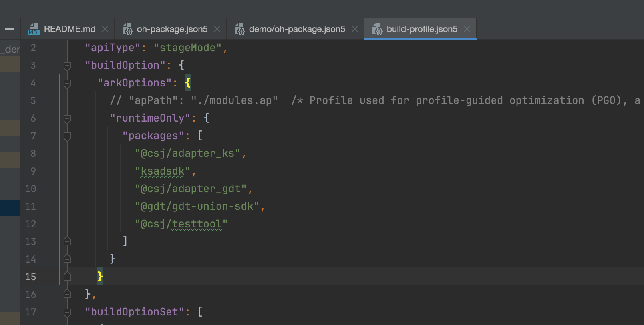Collapse the arkOptions block fold marker

point(67,83)
